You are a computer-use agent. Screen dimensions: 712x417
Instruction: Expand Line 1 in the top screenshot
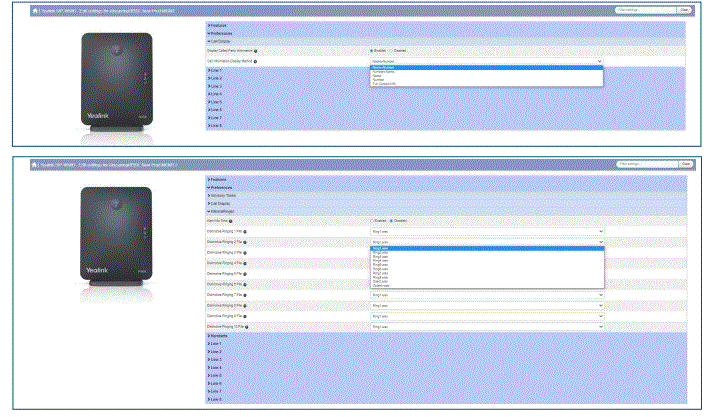click(445, 71)
